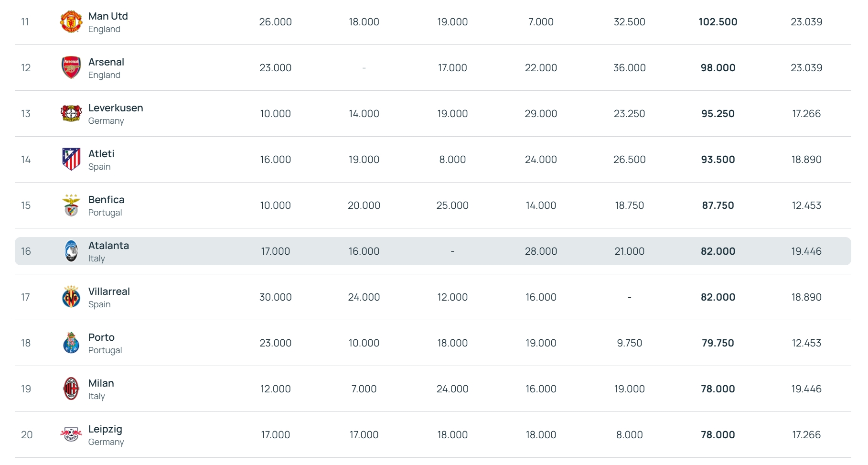
Task: Click the Atalanta club crest
Action: tap(71, 251)
